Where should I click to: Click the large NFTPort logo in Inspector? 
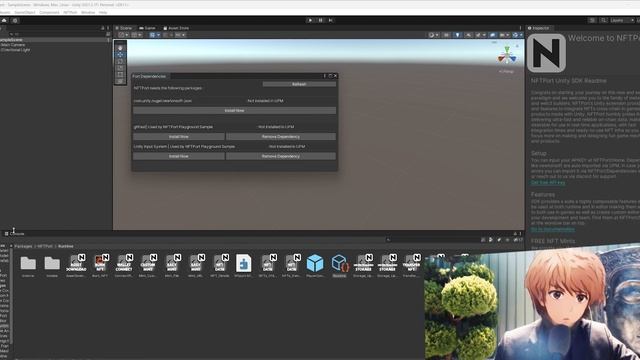546,53
